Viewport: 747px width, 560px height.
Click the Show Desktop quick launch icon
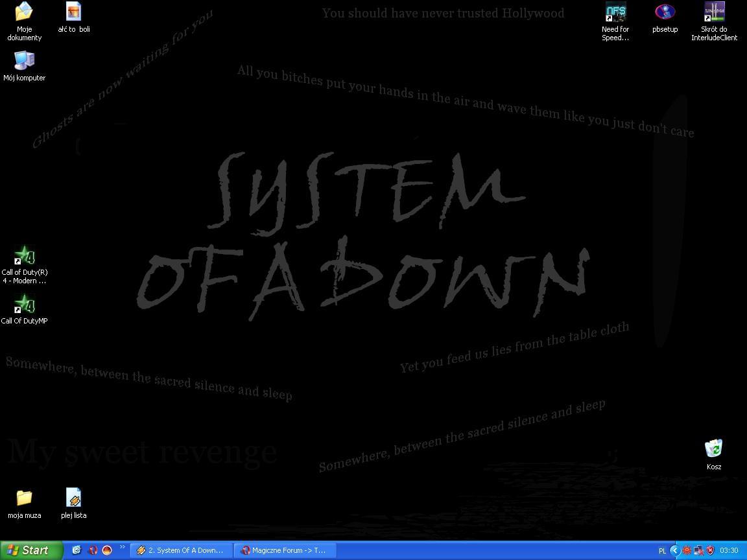pos(77,550)
